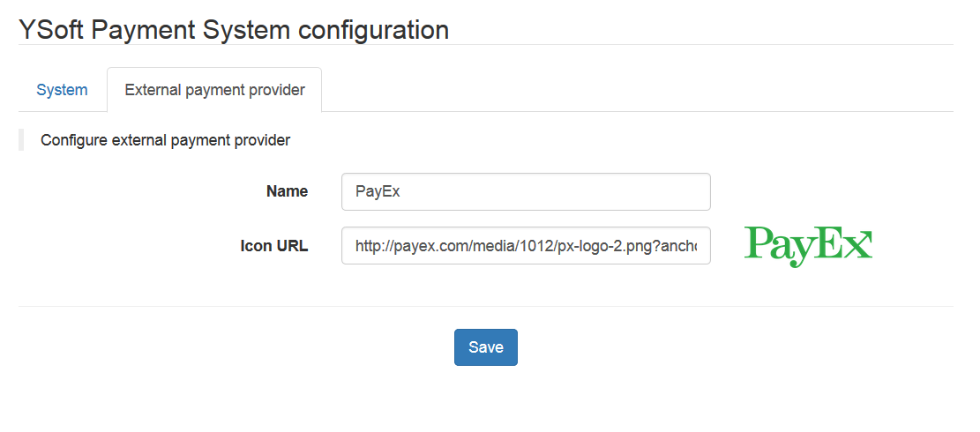Click the bold Icon URL label
This screenshot has height=432, width=980.
[273, 246]
